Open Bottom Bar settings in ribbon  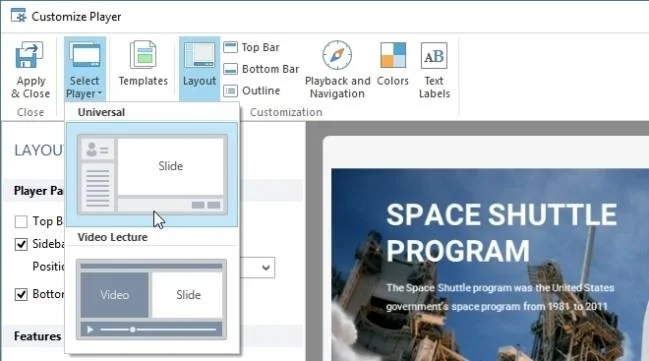(x=261, y=69)
